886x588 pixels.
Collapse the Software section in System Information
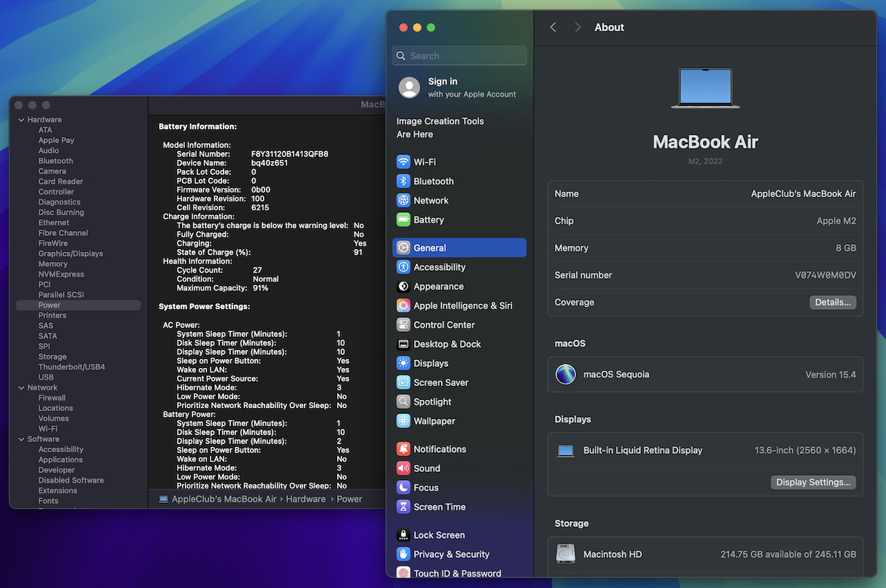(21, 439)
